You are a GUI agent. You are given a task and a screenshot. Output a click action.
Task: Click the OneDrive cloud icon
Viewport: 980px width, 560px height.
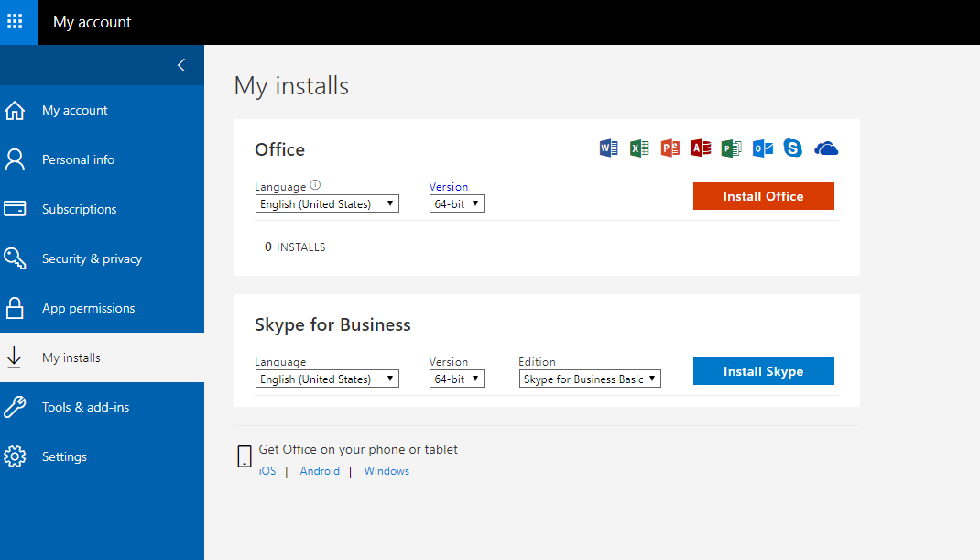(826, 148)
